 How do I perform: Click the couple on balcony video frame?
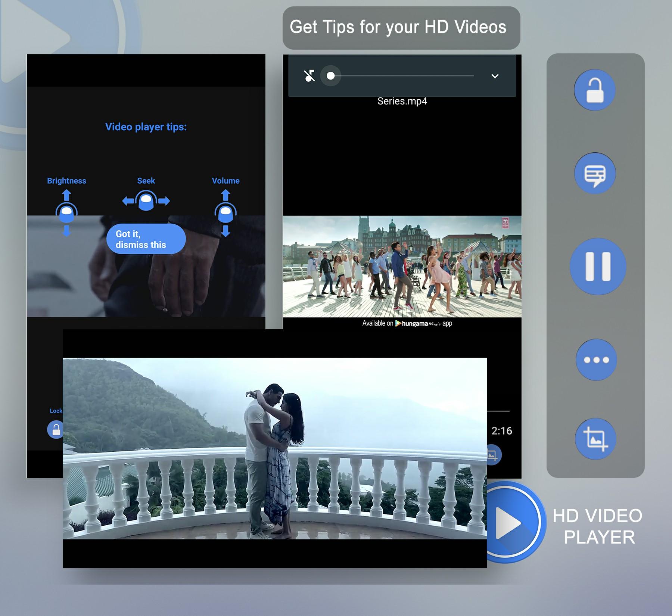click(x=275, y=448)
